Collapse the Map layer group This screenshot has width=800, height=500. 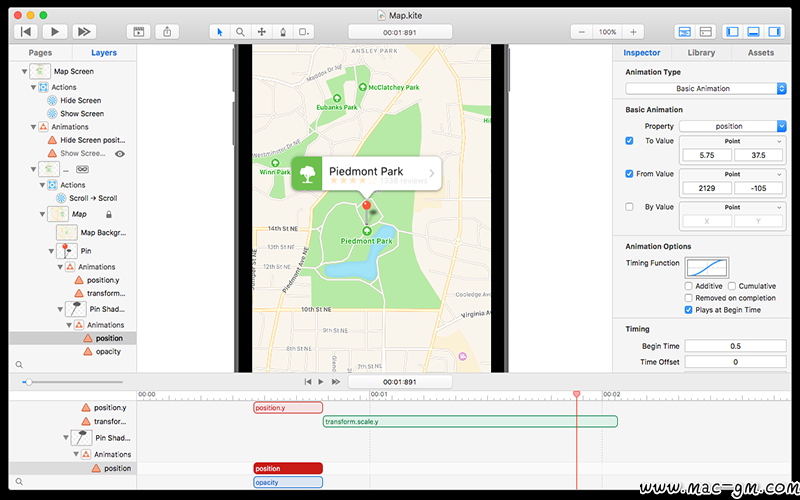42,214
